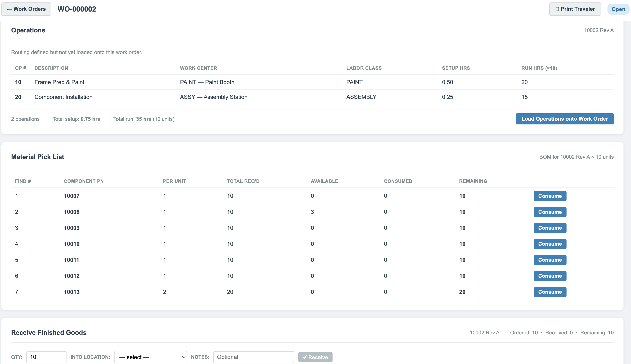Consume component 10013
Image resolution: width=631 pixels, height=364 pixels.
pos(550,292)
